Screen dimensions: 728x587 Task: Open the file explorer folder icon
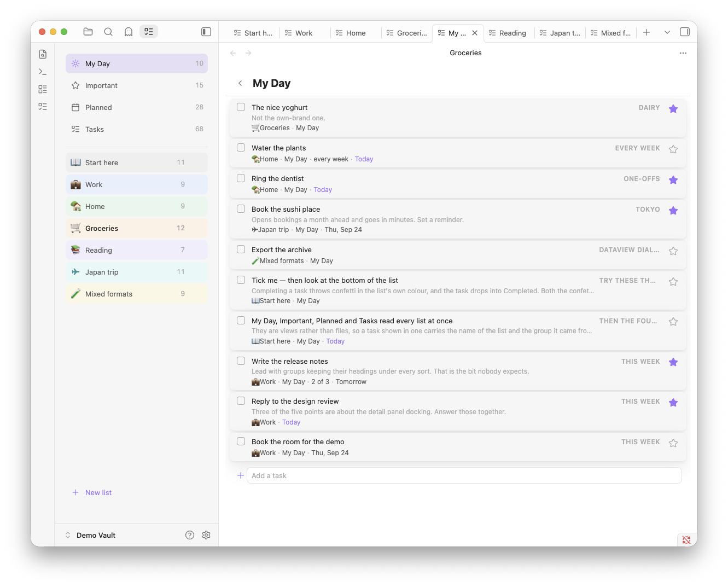(x=88, y=32)
